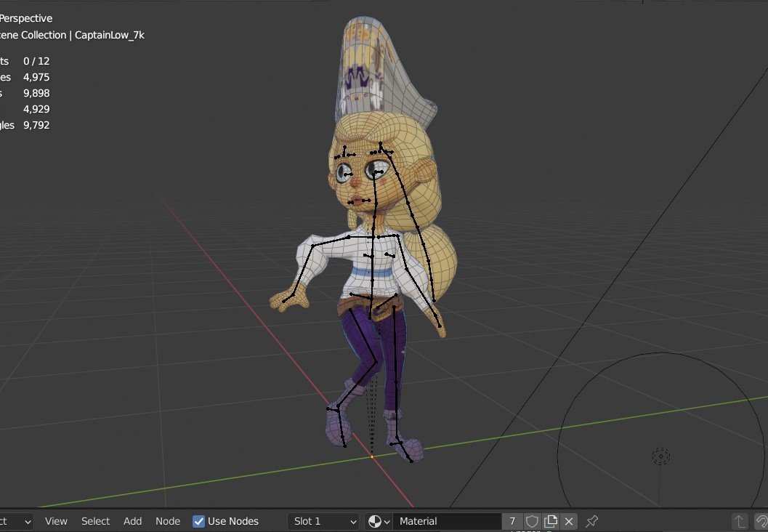Image resolution: width=768 pixels, height=532 pixels.
Task: Select the point light object in viewport
Action: click(x=660, y=456)
